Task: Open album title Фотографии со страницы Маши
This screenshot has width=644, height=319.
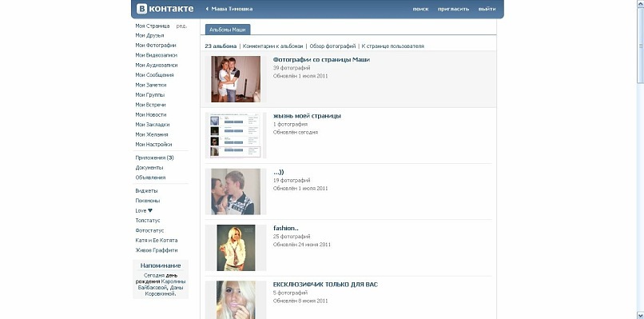Action: (x=321, y=60)
